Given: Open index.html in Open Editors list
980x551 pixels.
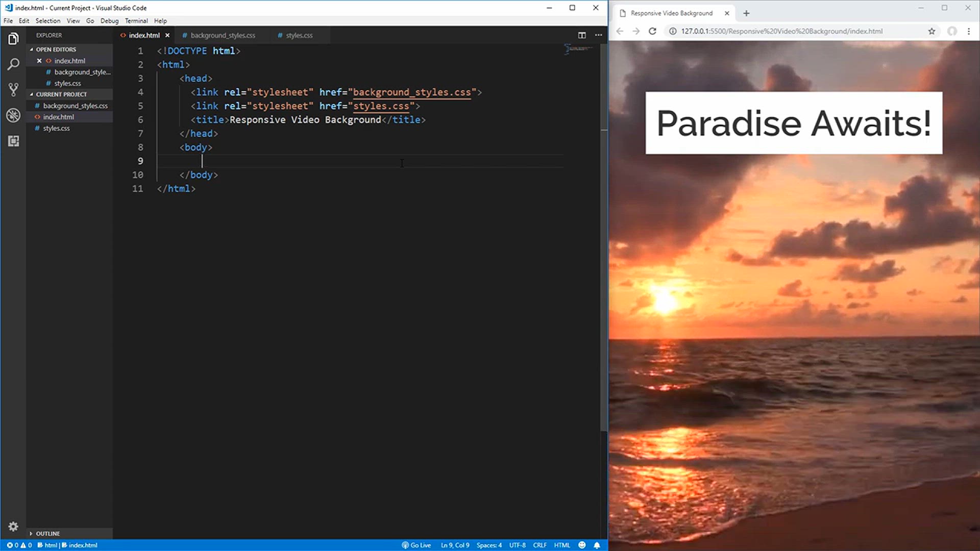Looking at the screenshot, I should pos(70,61).
